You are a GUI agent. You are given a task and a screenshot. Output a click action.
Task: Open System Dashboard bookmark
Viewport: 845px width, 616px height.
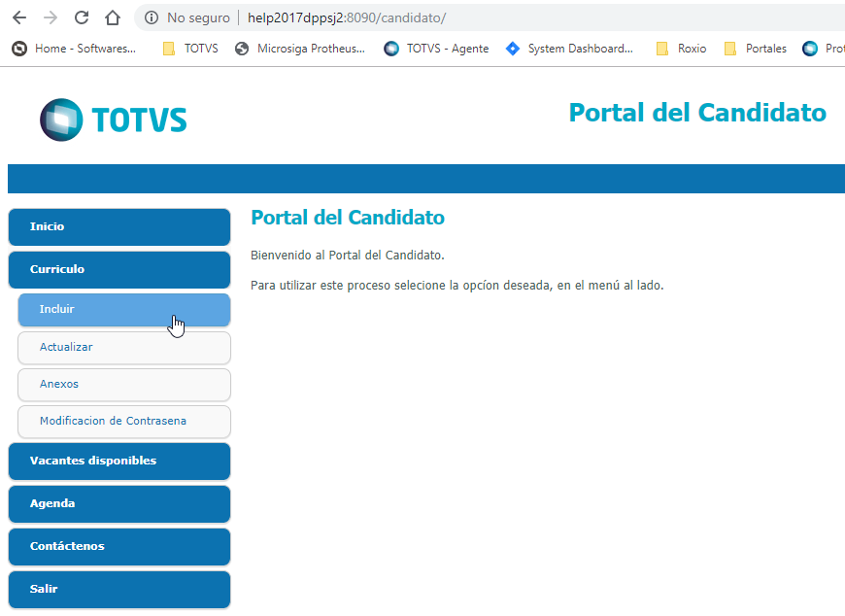coord(569,49)
